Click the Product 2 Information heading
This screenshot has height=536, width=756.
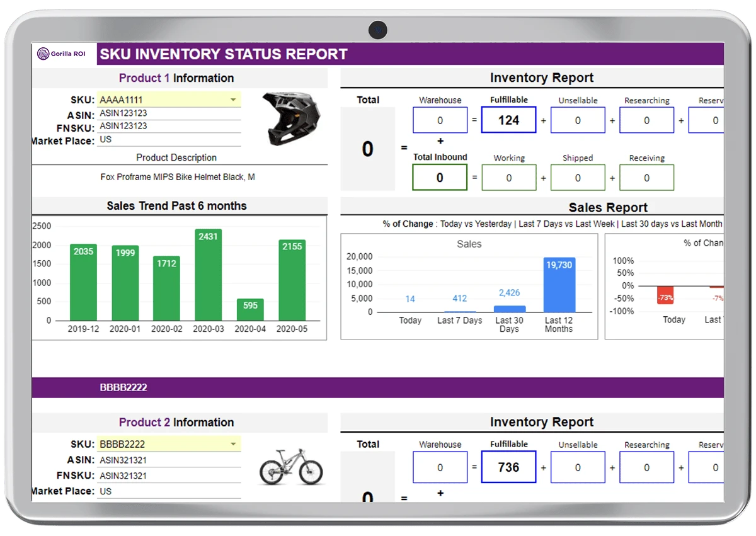(x=176, y=423)
